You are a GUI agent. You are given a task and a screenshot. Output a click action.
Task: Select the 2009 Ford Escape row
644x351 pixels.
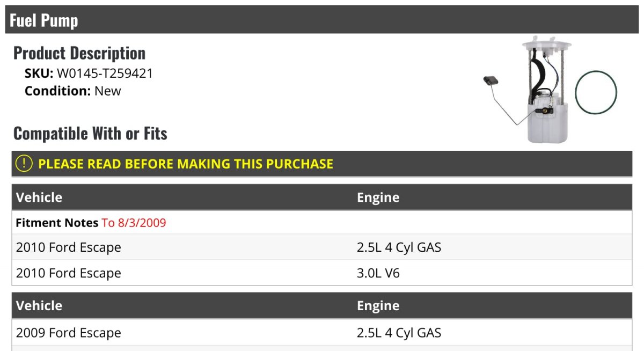point(322,333)
